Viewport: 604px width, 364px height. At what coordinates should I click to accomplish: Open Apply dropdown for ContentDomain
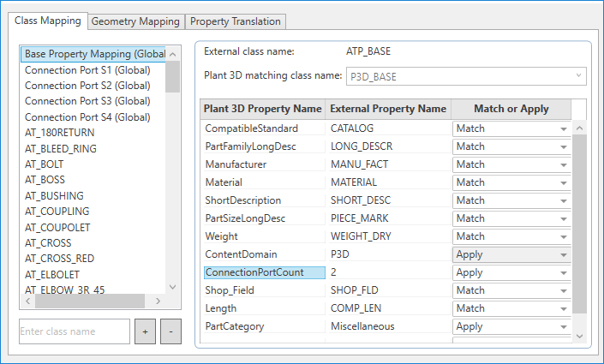511,254
